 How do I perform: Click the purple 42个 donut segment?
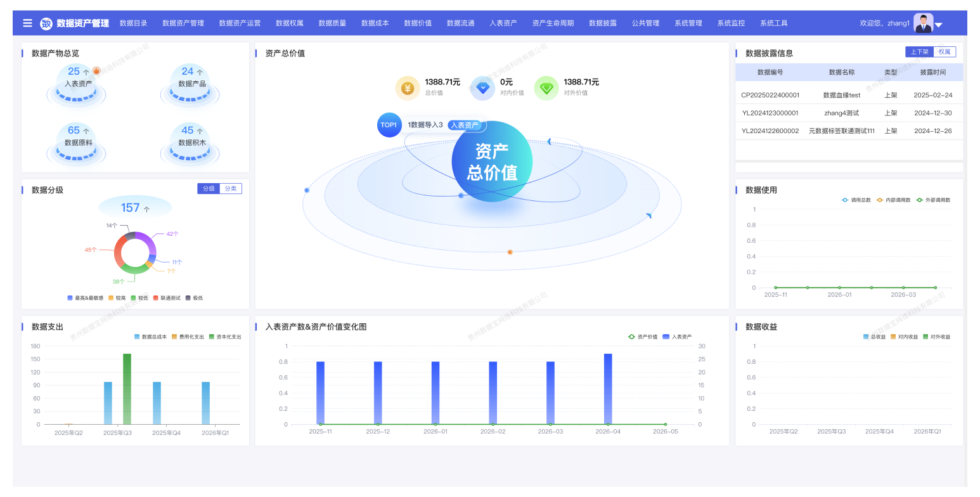(147, 243)
